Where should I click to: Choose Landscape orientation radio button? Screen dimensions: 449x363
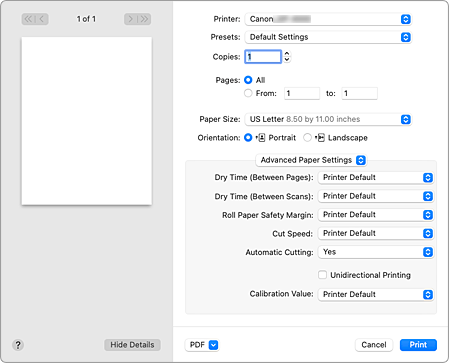307,138
